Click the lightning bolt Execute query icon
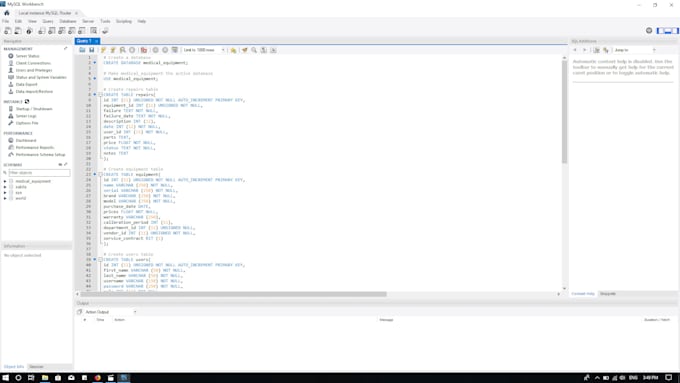 [103, 50]
